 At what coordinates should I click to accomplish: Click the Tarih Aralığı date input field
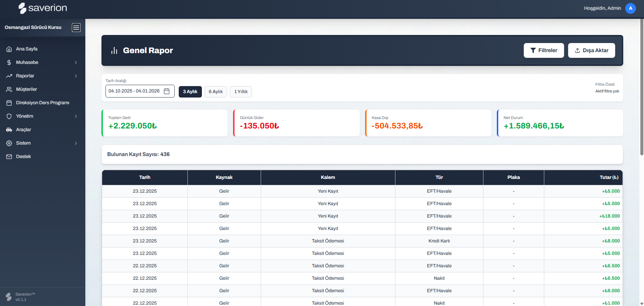[x=134, y=91]
